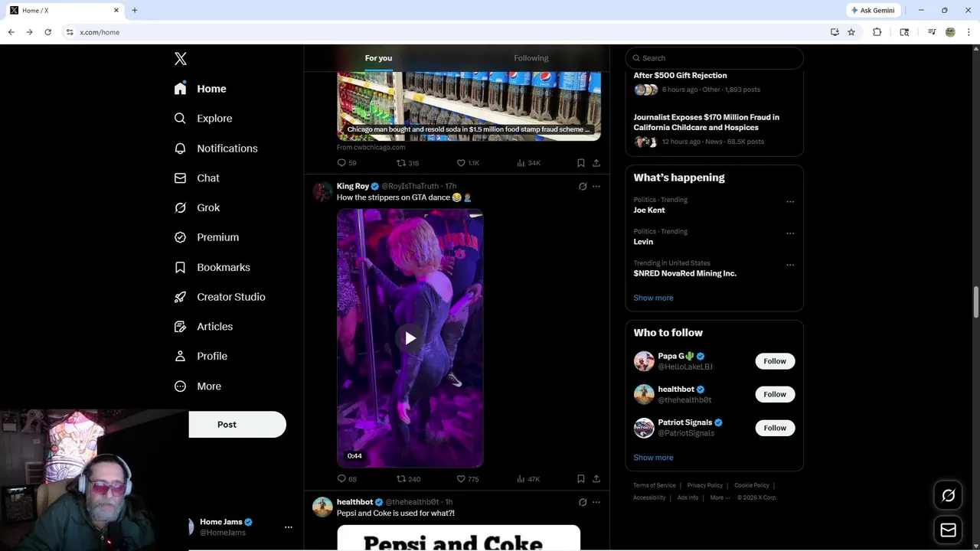The height and width of the screenshot is (551, 980).
Task: Repost the Chicago soda post (318)
Action: point(407,163)
